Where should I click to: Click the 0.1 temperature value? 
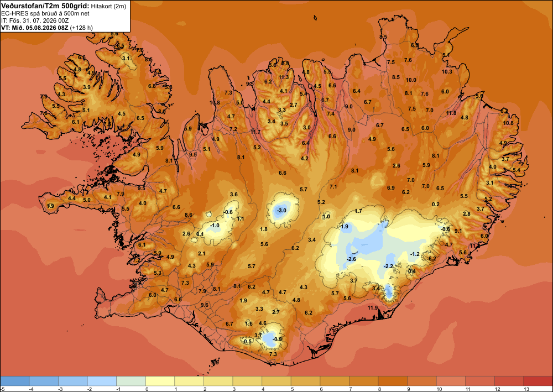(x=200, y=234)
